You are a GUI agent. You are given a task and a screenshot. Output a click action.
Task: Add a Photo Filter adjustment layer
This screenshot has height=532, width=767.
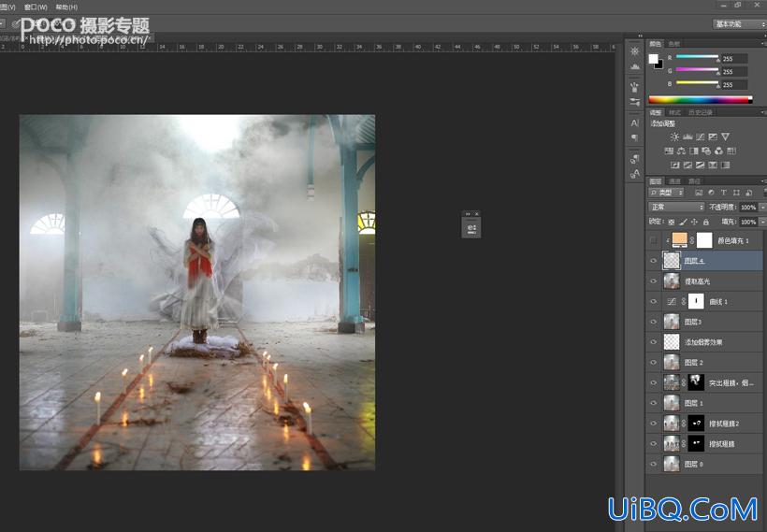click(x=706, y=151)
